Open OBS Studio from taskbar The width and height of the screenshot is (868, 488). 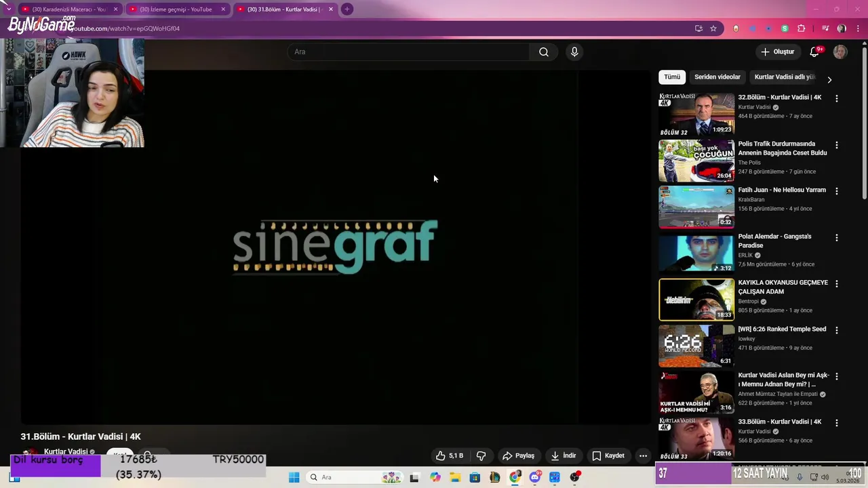pyautogui.click(x=575, y=478)
